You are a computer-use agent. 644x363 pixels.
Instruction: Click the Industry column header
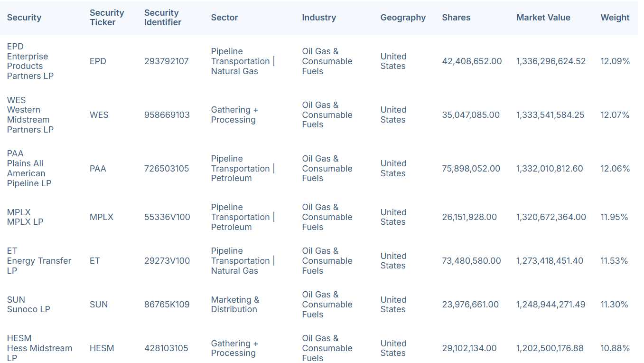(x=319, y=18)
